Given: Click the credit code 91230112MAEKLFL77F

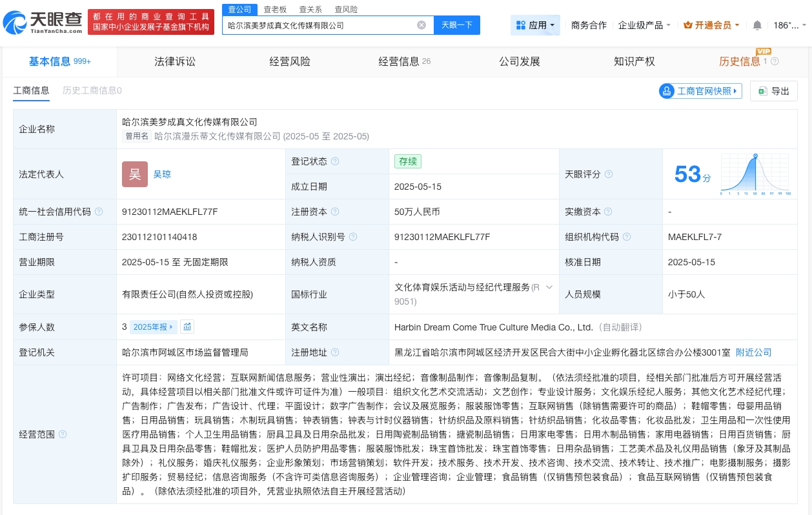Looking at the screenshot, I should [x=170, y=212].
